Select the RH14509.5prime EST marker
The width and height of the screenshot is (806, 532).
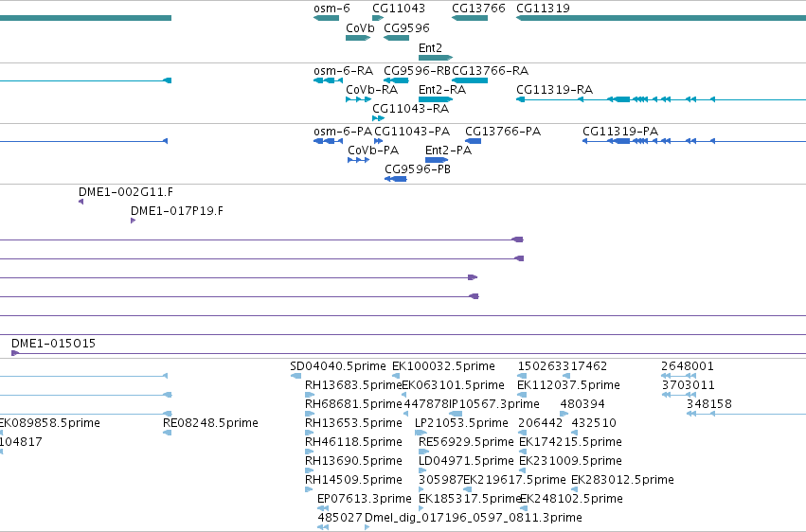(309, 489)
